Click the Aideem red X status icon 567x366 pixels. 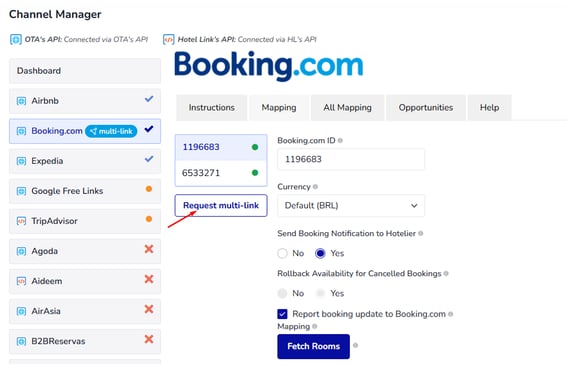[x=149, y=279]
